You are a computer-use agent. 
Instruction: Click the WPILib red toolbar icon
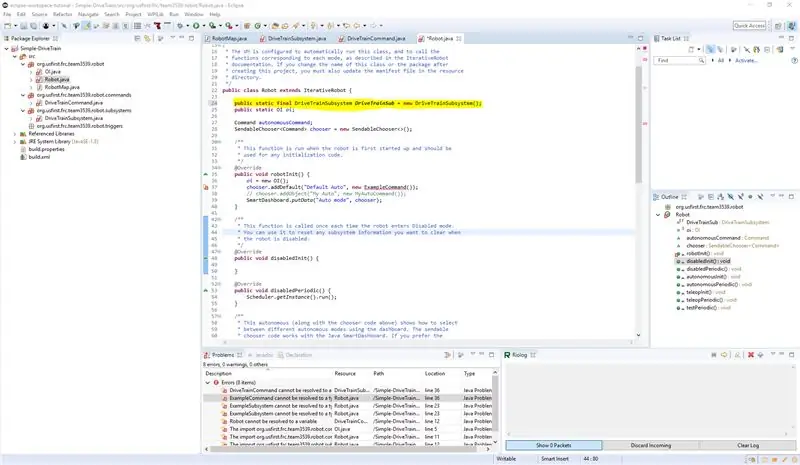tap(157, 26)
